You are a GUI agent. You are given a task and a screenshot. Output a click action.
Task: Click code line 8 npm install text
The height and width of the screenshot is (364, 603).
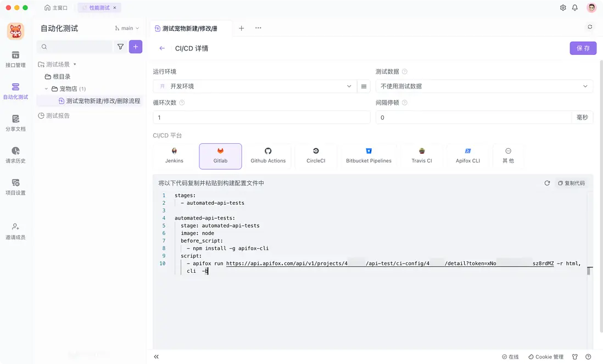tap(231, 248)
